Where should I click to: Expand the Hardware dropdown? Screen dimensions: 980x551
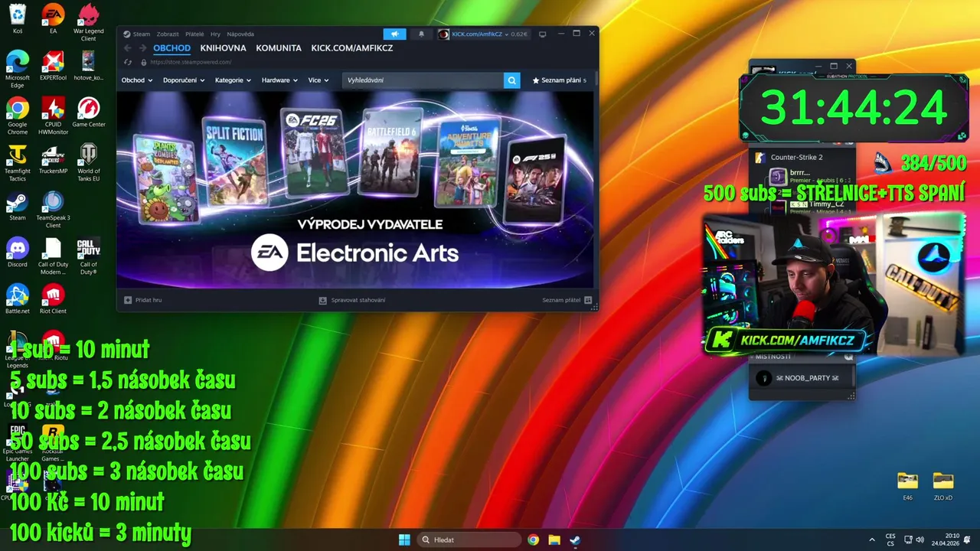[279, 80]
